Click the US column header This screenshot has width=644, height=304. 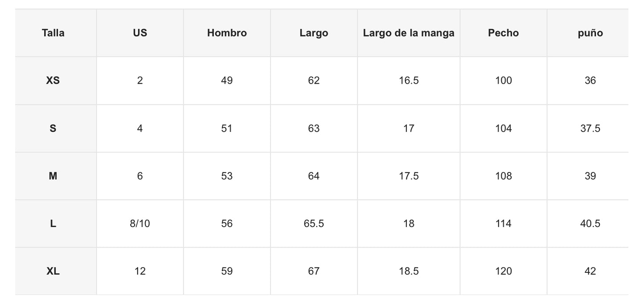(x=140, y=33)
